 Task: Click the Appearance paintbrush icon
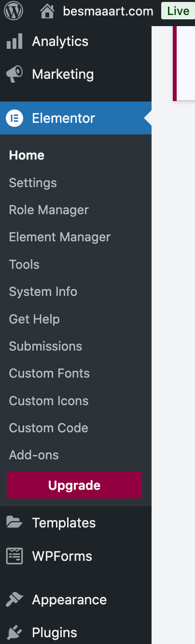(14, 600)
